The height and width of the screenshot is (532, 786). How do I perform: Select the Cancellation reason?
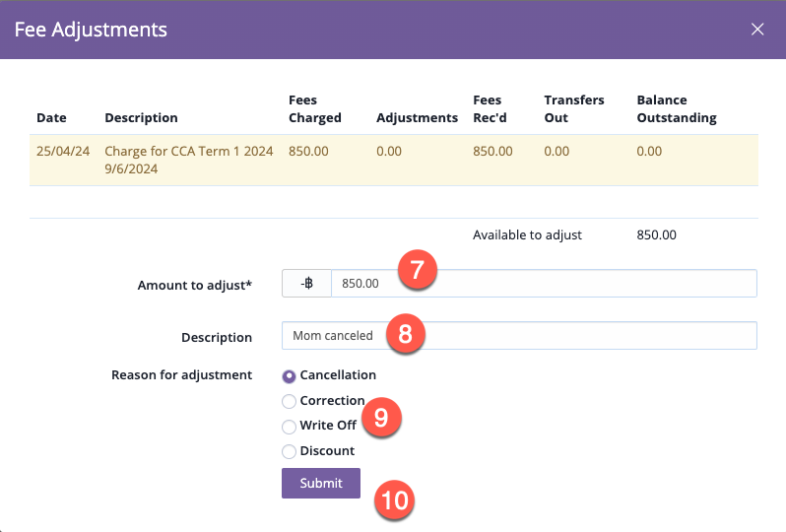click(x=289, y=375)
